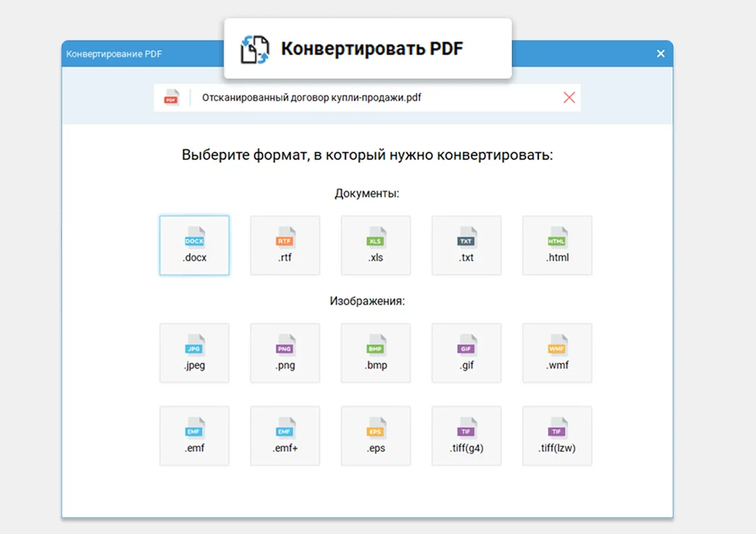The image size is (756, 534).
Task: Choose the .bmp bitmap format
Action: [x=376, y=353]
